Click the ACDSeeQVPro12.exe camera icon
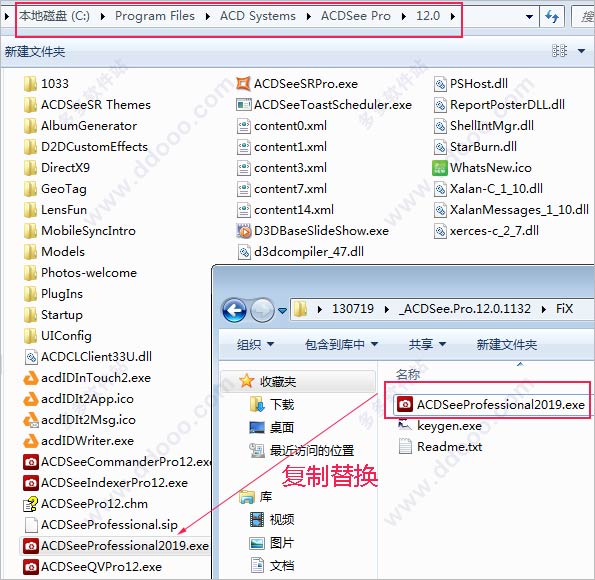Image resolution: width=595 pixels, height=580 pixels. [31, 567]
